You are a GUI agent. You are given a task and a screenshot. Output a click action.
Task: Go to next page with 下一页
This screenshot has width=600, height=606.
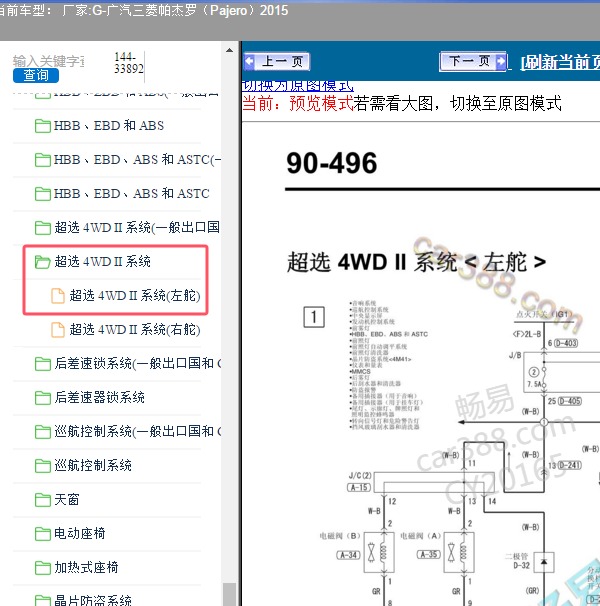473,61
